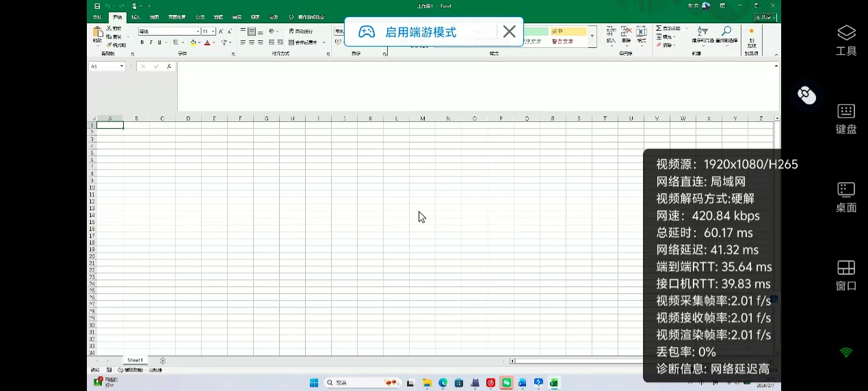Insert cells with 插入 icon
Screen dimensions: 868x391
[x=611, y=36]
